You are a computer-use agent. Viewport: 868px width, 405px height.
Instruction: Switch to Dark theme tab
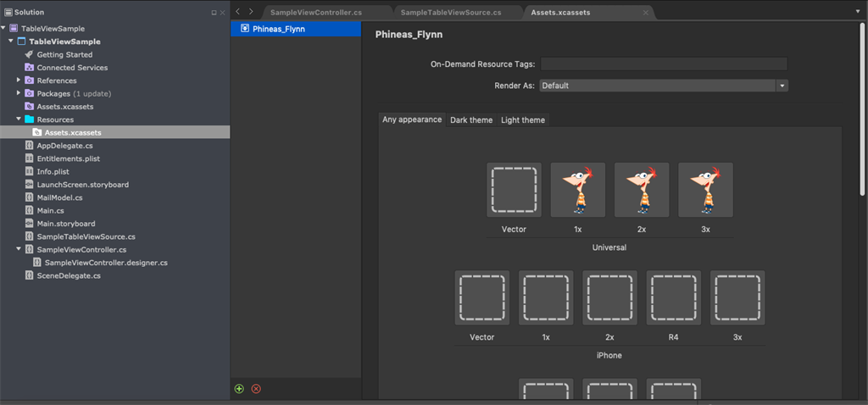click(x=471, y=120)
